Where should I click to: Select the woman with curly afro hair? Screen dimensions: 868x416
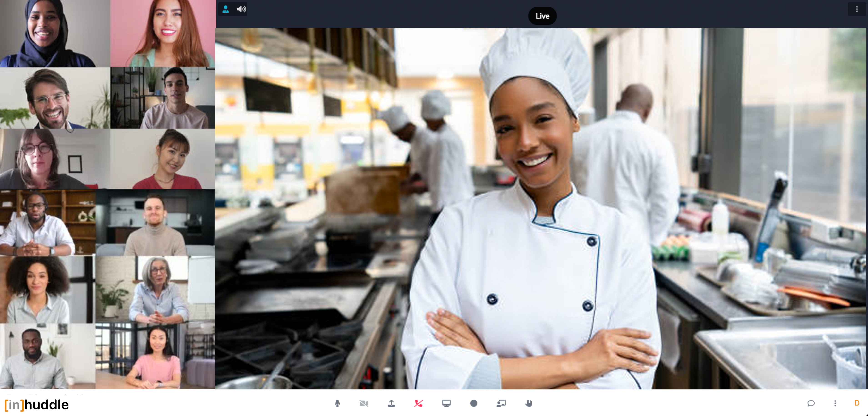click(x=48, y=290)
